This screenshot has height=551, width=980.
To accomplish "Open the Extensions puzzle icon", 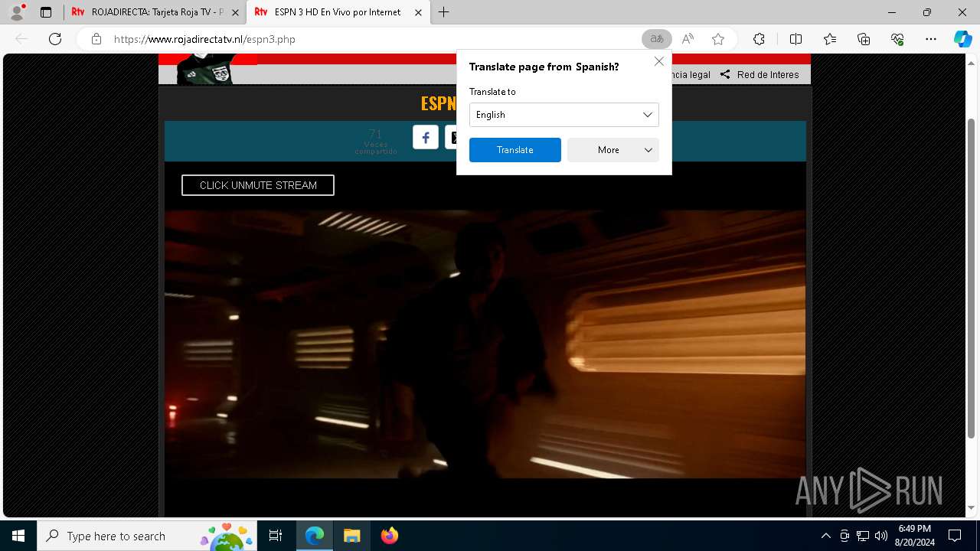I will 759,39.
